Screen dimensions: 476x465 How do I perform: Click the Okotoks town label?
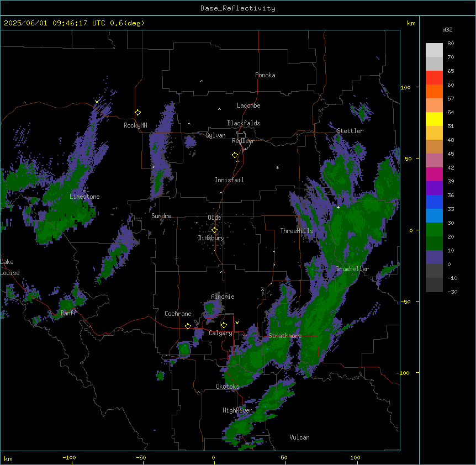(228, 387)
